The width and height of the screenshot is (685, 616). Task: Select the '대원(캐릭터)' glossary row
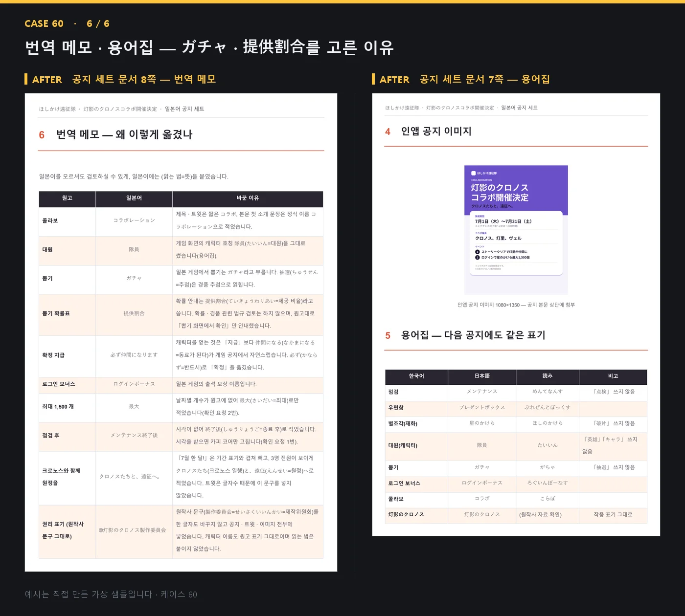click(516, 445)
